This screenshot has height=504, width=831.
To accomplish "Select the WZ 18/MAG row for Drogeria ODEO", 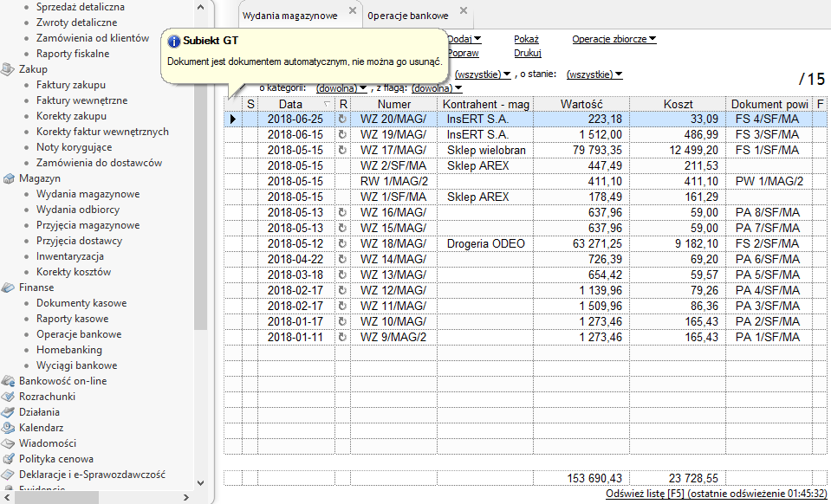I will 393,244.
